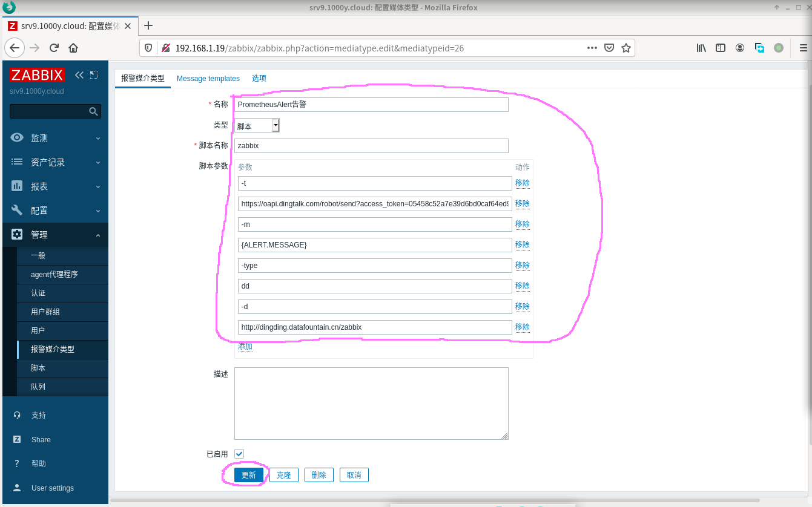Screen dimensions: 812x507
Task: Click the browser address bar URL
Action: click(320, 48)
